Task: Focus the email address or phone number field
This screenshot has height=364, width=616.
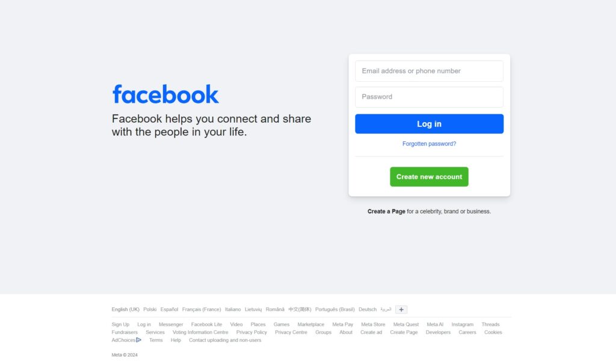Action: (x=429, y=71)
